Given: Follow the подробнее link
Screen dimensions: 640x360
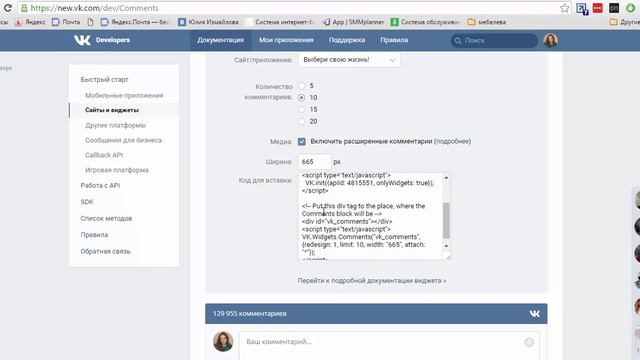Looking at the screenshot, I should pyautogui.click(x=452, y=141).
